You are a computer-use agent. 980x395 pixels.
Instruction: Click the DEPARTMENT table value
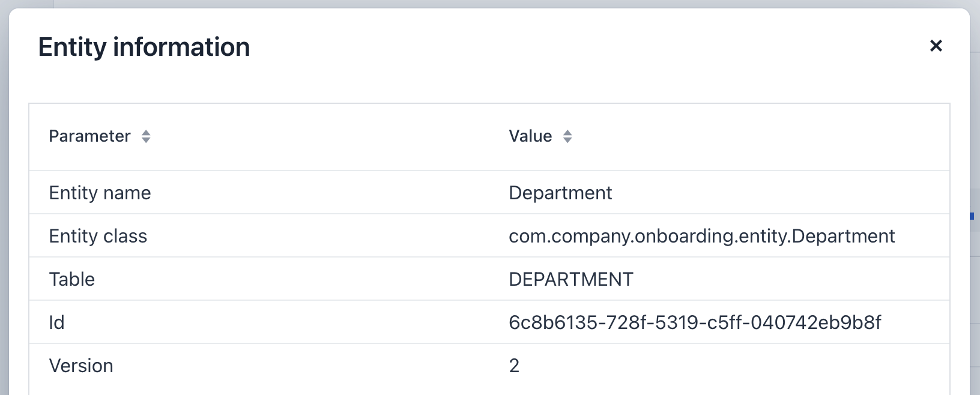[570, 279]
